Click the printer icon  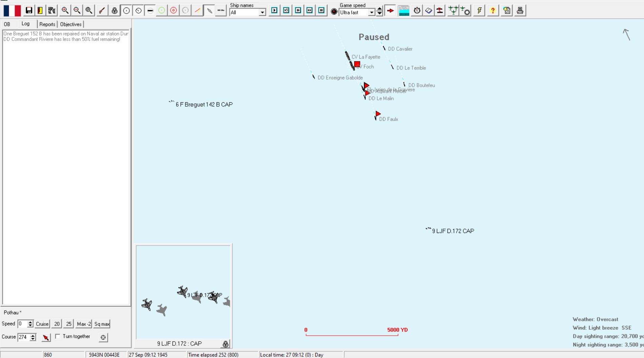(520, 11)
